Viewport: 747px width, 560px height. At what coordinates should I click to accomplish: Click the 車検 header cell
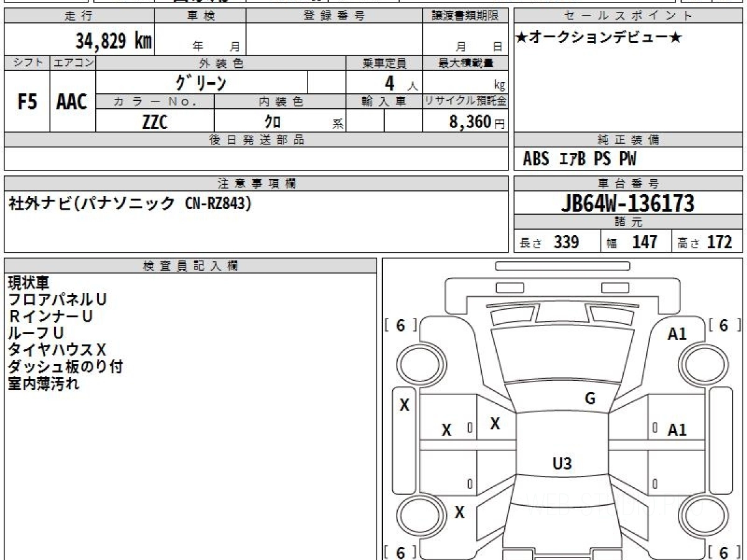coord(200,16)
